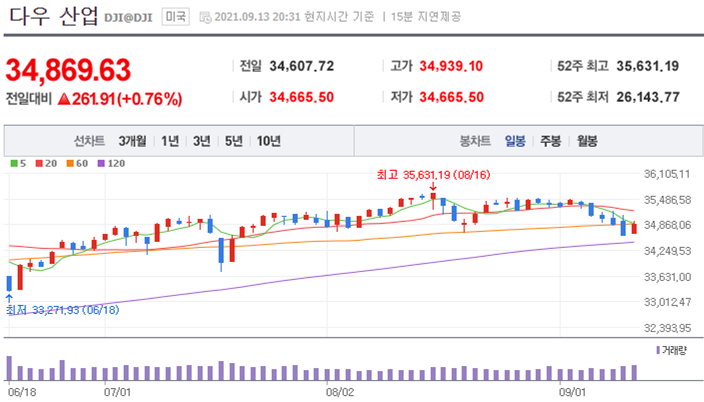Click the 저가 value 34,665.50
Image resolution: width=704 pixels, height=402 pixels.
pyautogui.click(x=452, y=97)
